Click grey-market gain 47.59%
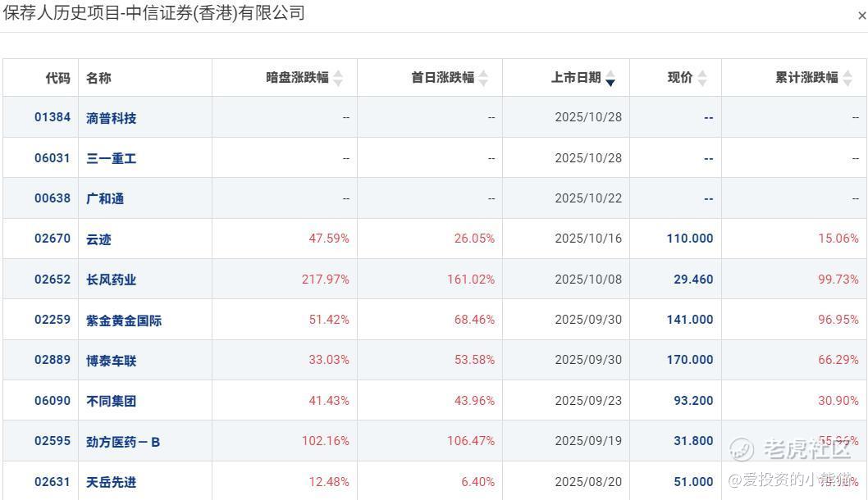This screenshot has width=868, height=500. (329, 239)
